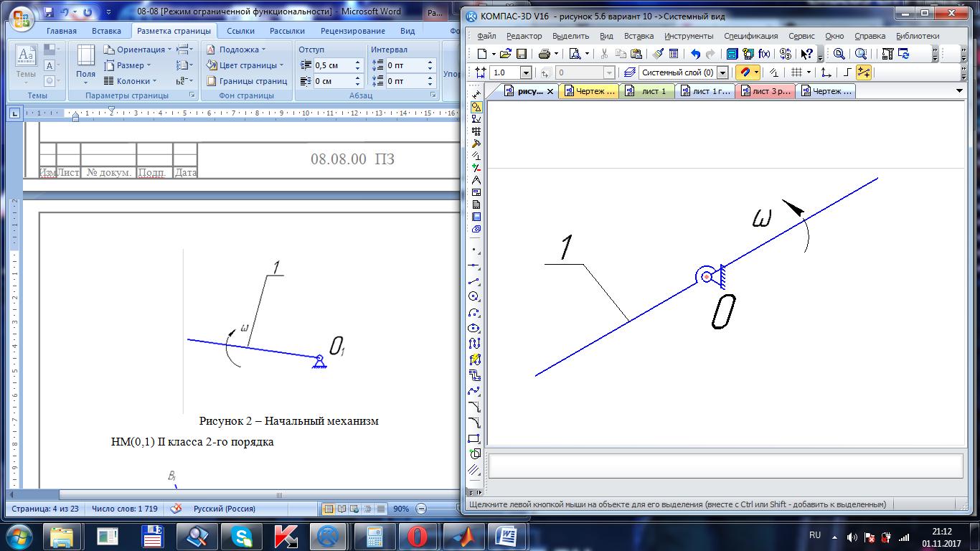Open the f(x) variables panel

(x=765, y=54)
